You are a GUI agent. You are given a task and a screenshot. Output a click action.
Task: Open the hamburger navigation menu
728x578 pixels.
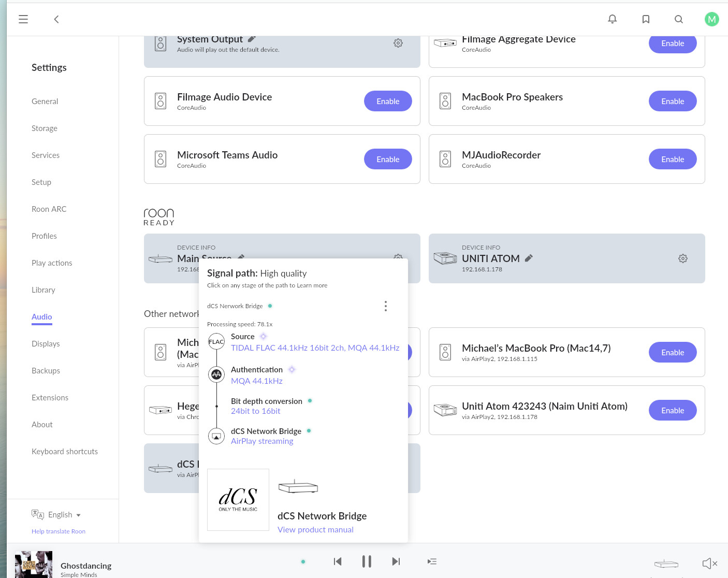[x=23, y=19]
